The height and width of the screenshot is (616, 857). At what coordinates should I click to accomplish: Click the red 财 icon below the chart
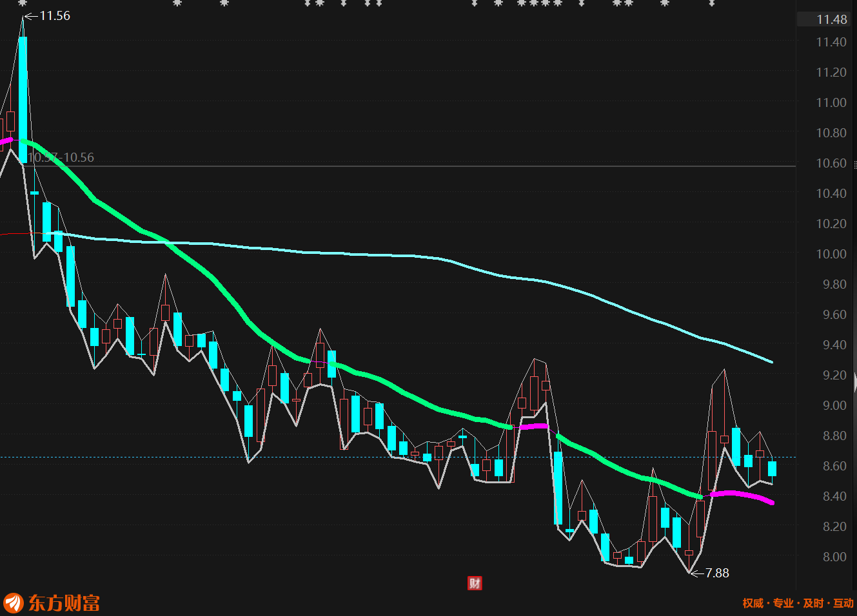tap(475, 583)
